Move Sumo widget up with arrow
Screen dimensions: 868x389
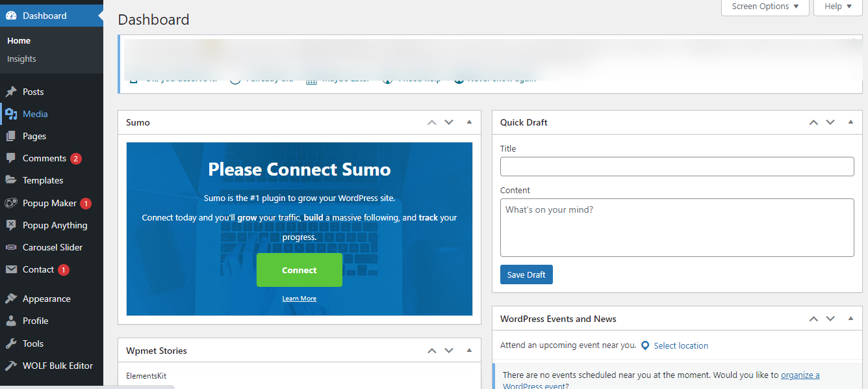(x=432, y=122)
